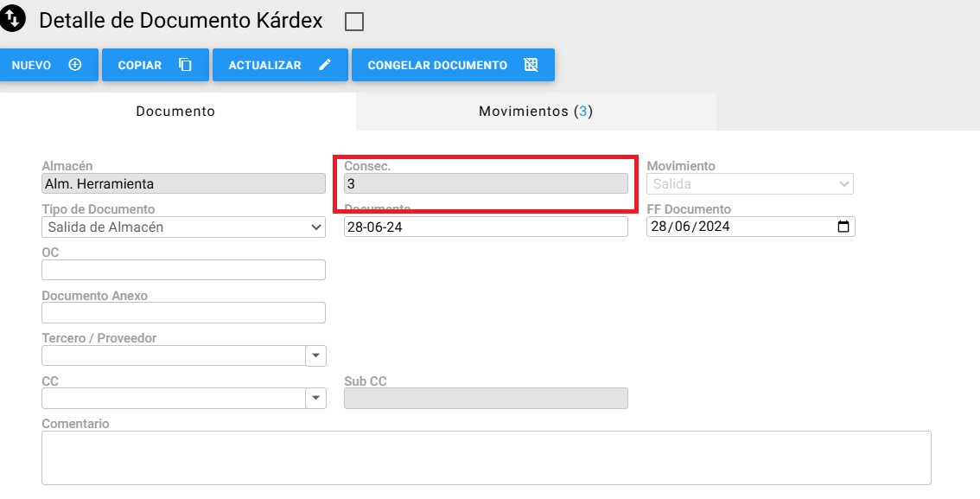This screenshot has height=499, width=980.
Task: Click inside the Comentario text area
Action: coord(487,457)
